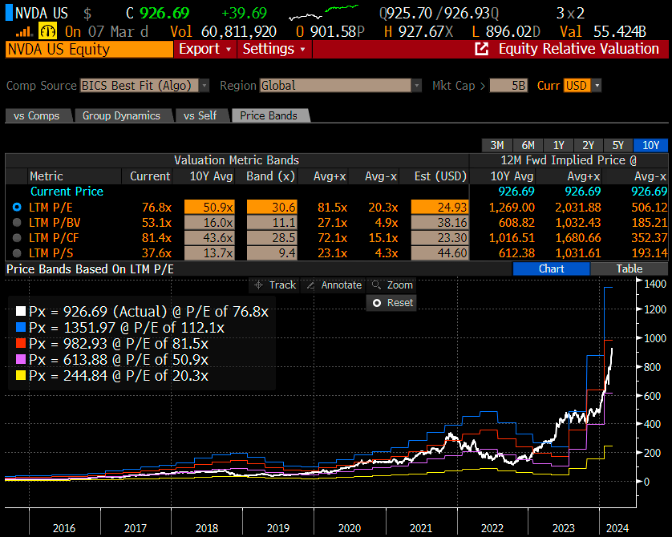Switch to Chart view
Screen dimensions: 672x538
[x=551, y=269]
